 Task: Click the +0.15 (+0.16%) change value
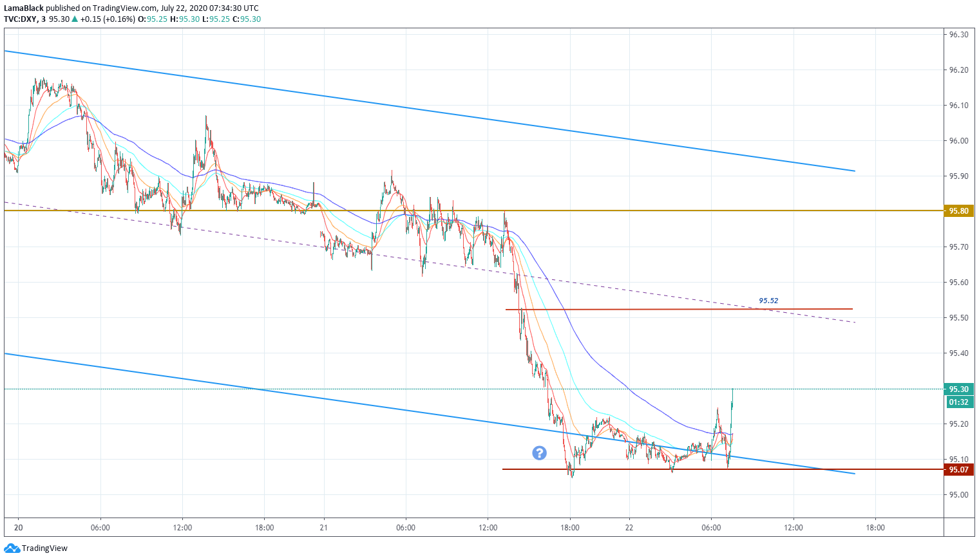click(108, 19)
